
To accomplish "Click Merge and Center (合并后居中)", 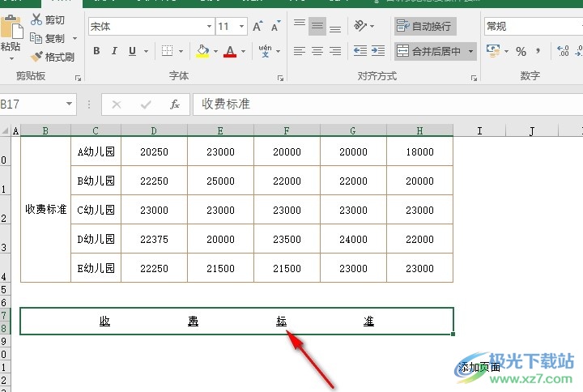I will [x=429, y=51].
